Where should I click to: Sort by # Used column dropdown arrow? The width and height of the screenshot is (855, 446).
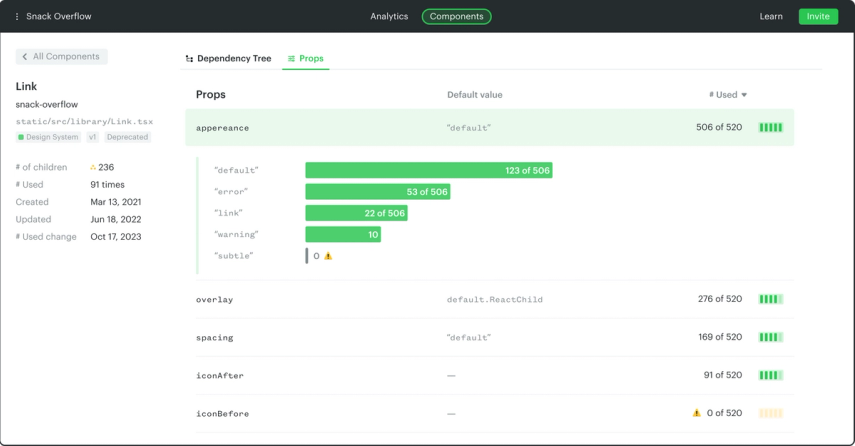tap(744, 95)
